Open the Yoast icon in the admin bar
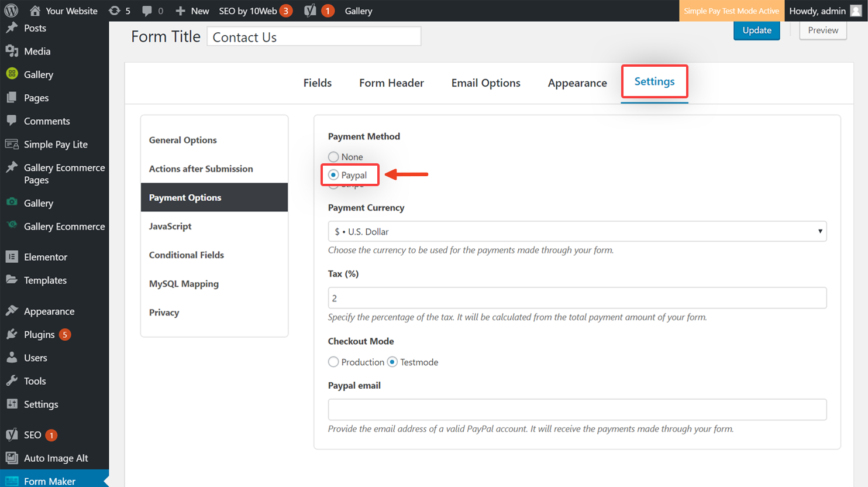 click(310, 11)
